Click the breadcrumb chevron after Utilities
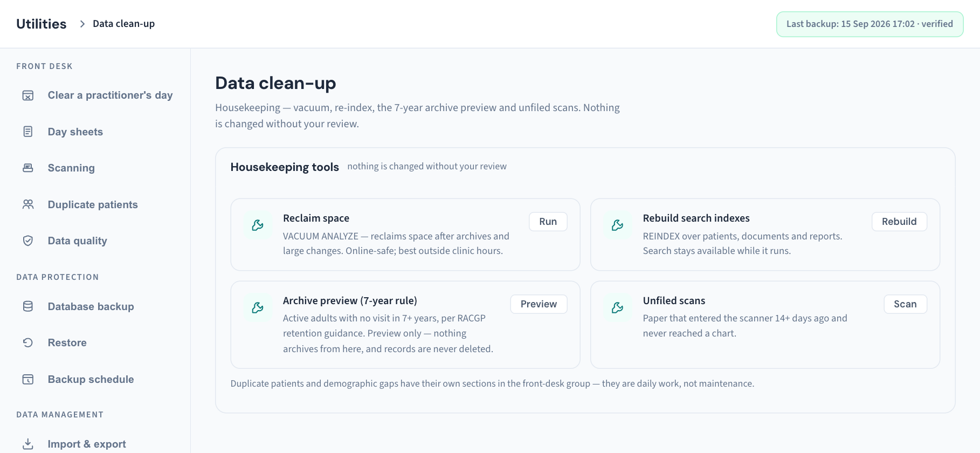Viewport: 980px width, 453px height. click(x=82, y=24)
